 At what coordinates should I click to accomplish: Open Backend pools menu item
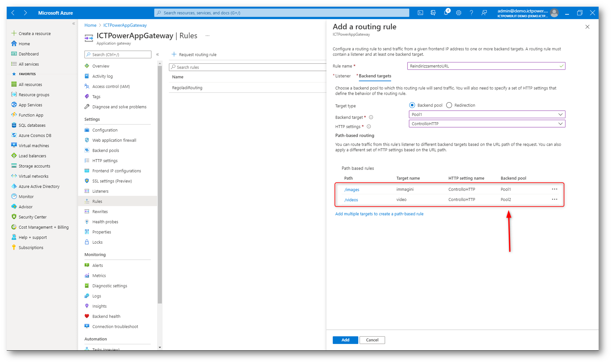click(x=105, y=150)
